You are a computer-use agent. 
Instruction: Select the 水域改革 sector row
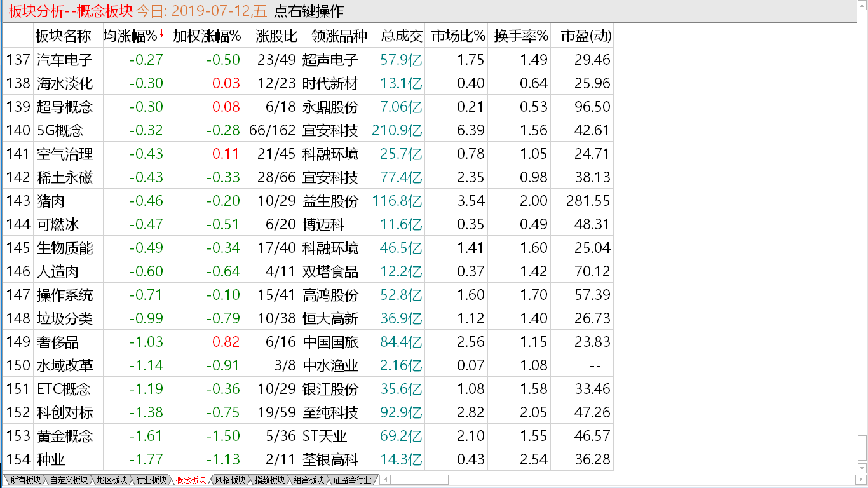click(x=309, y=365)
